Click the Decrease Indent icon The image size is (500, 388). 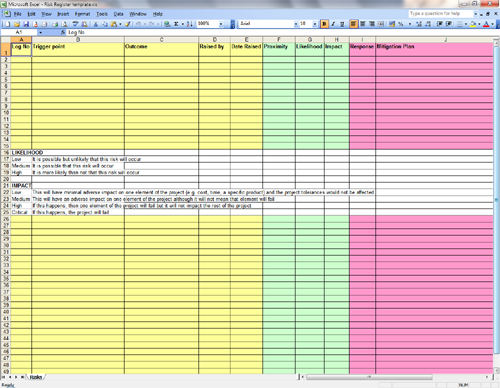(439, 24)
